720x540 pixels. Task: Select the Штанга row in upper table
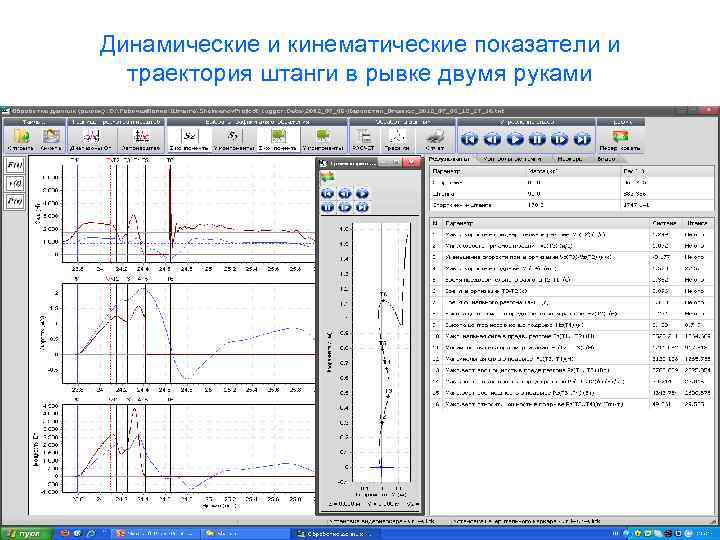572,194
